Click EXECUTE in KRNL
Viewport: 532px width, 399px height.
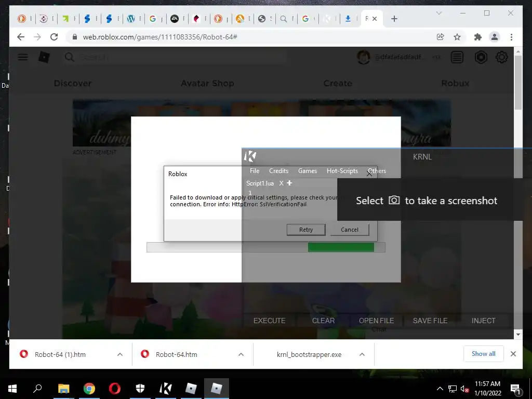270,321
